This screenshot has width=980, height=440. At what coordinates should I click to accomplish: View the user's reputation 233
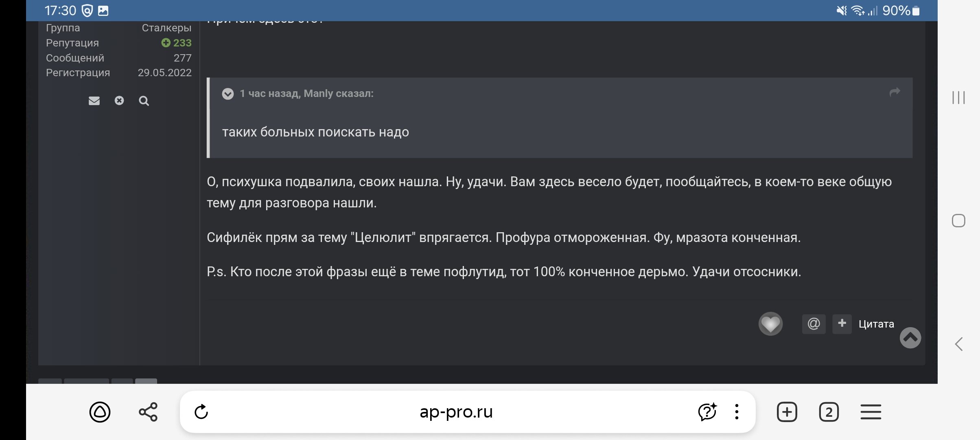(176, 43)
